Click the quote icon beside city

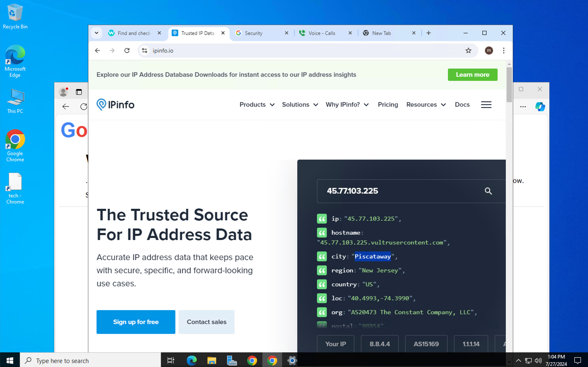click(x=322, y=257)
